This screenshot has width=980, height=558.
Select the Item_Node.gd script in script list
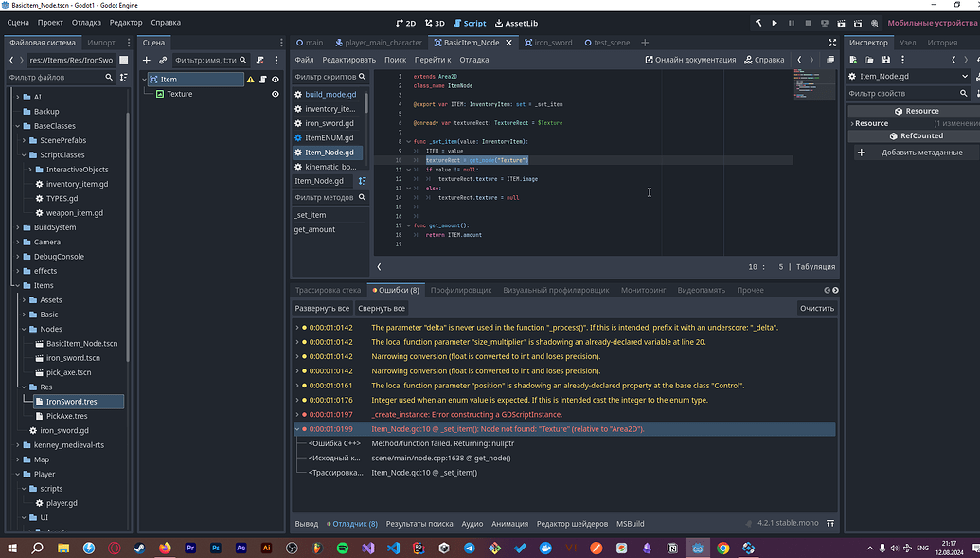330,152
